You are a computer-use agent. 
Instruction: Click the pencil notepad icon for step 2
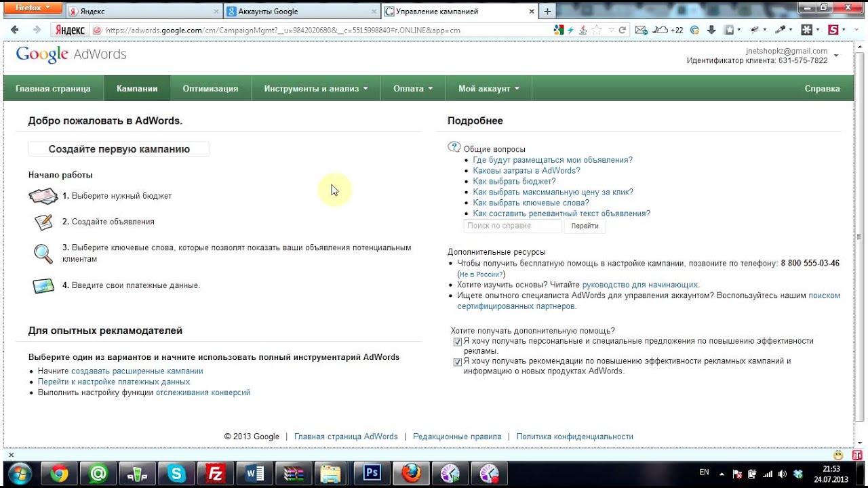[x=43, y=222]
